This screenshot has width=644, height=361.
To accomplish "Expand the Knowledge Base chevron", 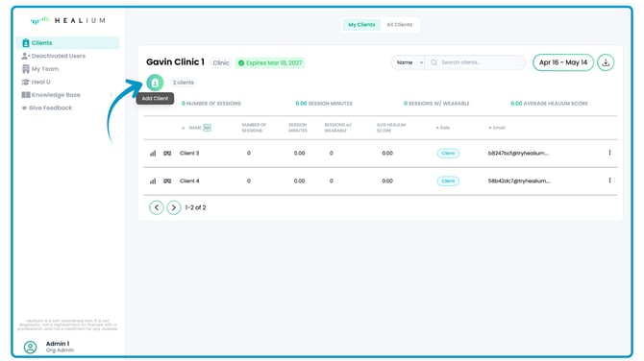I will [x=111, y=95].
